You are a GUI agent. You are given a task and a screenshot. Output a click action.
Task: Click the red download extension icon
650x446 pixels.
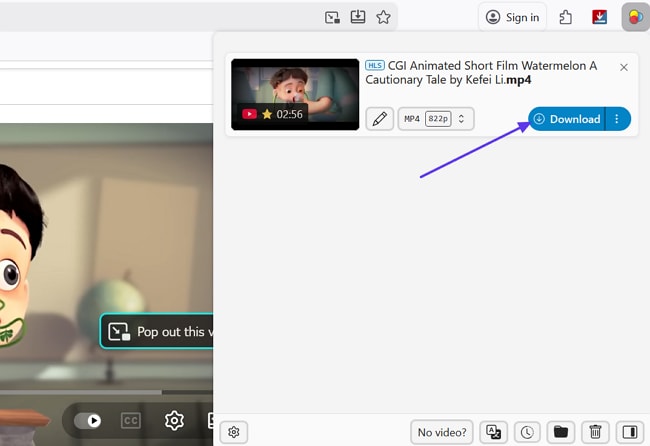(x=599, y=17)
